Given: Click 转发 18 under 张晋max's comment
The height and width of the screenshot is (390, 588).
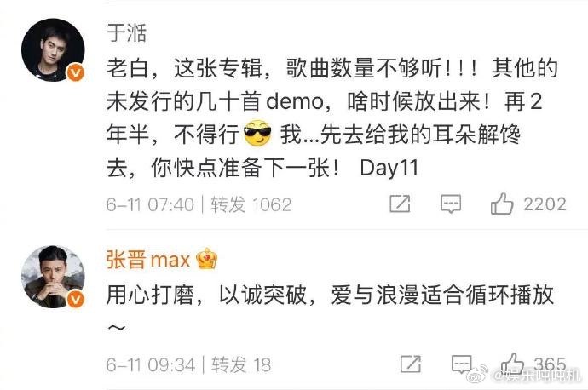Looking at the screenshot, I should pos(241,365).
